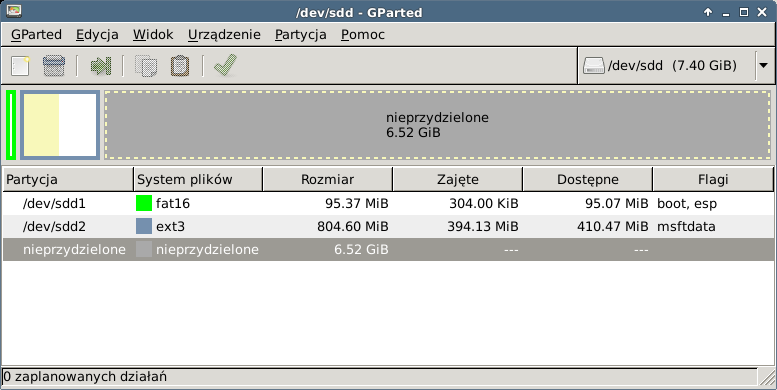Click the Copy partition toolbar icon
Image resolution: width=777 pixels, height=390 pixels.
(x=146, y=66)
